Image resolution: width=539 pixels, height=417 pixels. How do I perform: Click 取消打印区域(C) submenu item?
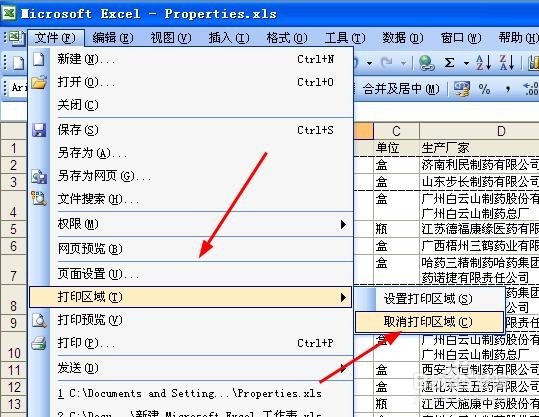429,322
